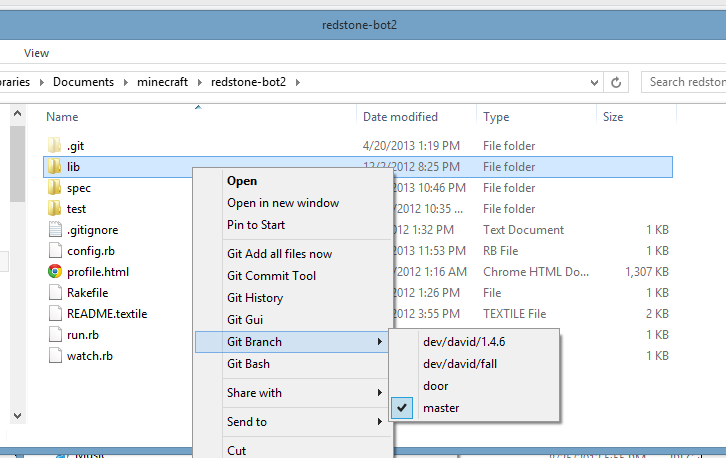Click the TEXTILE File type cell
Viewport: 726px width, 458px height.
[515, 314]
